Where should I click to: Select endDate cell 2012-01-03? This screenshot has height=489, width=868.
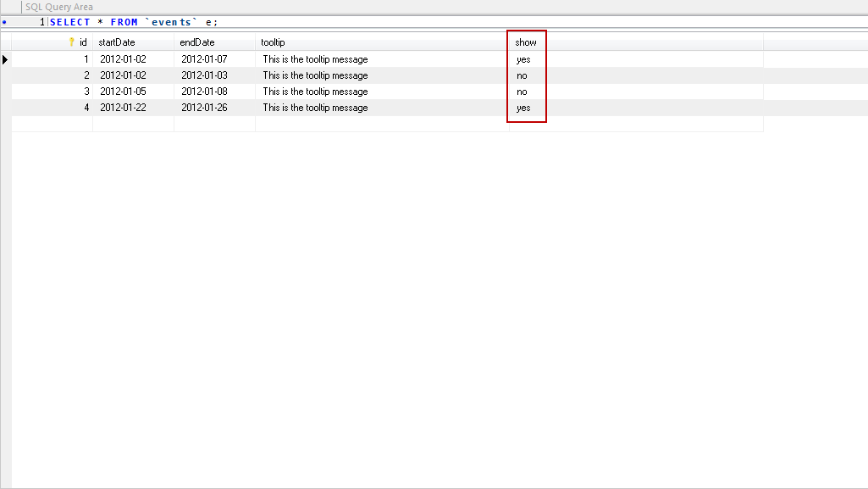(x=214, y=75)
